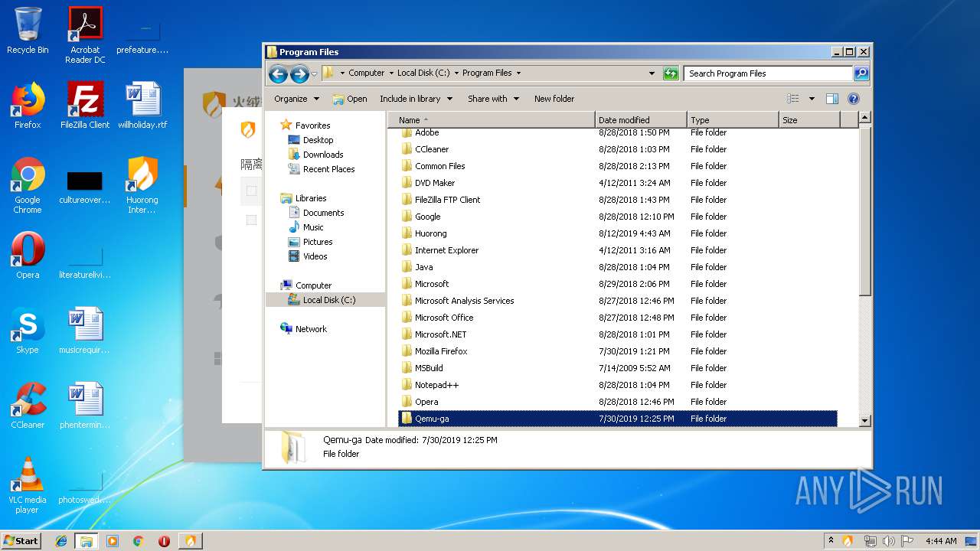Launch Opera desktop shortcut

point(28,256)
